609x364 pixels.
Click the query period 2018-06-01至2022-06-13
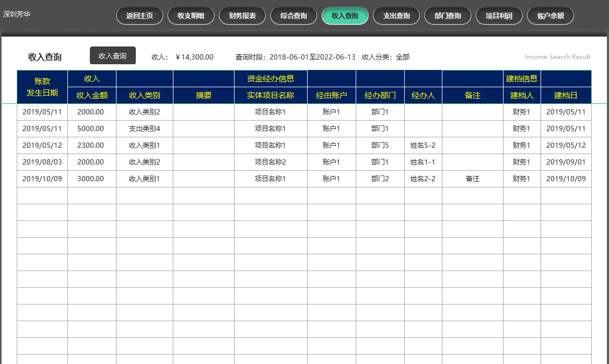click(x=312, y=57)
